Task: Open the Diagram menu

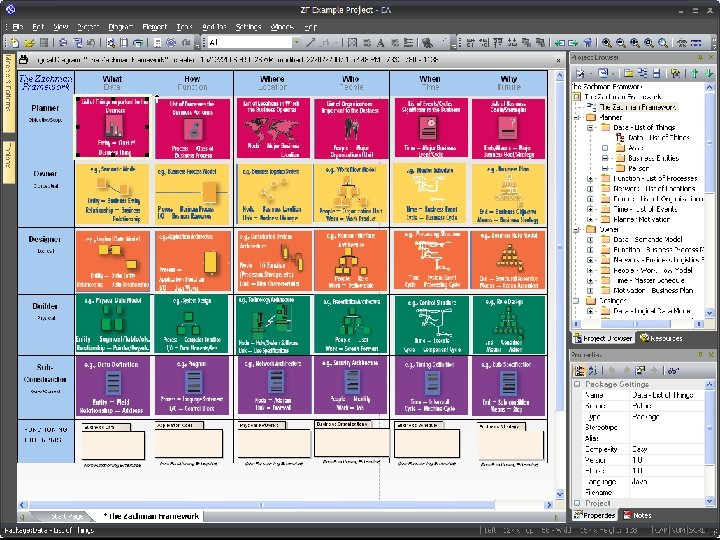Action: (120, 26)
